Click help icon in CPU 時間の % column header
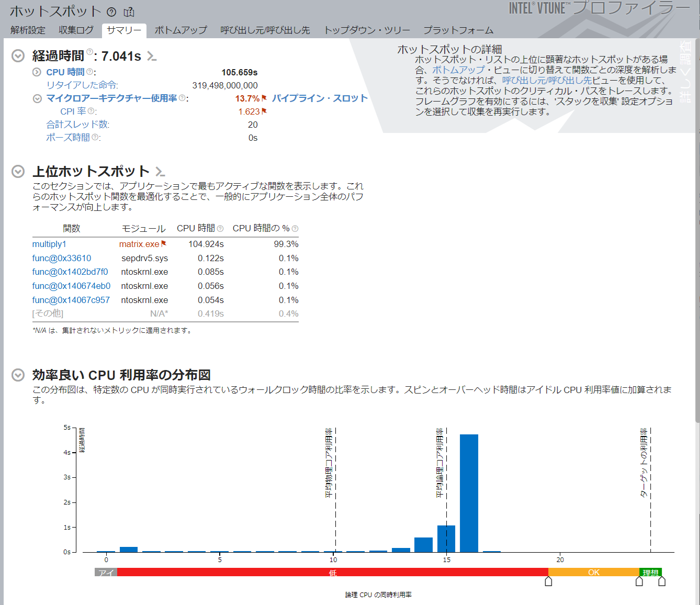The height and width of the screenshot is (605, 700). pyautogui.click(x=295, y=229)
